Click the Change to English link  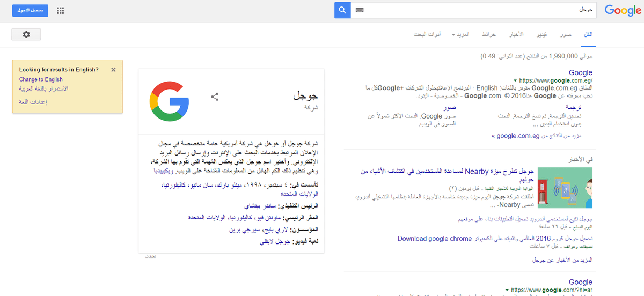coord(41,79)
